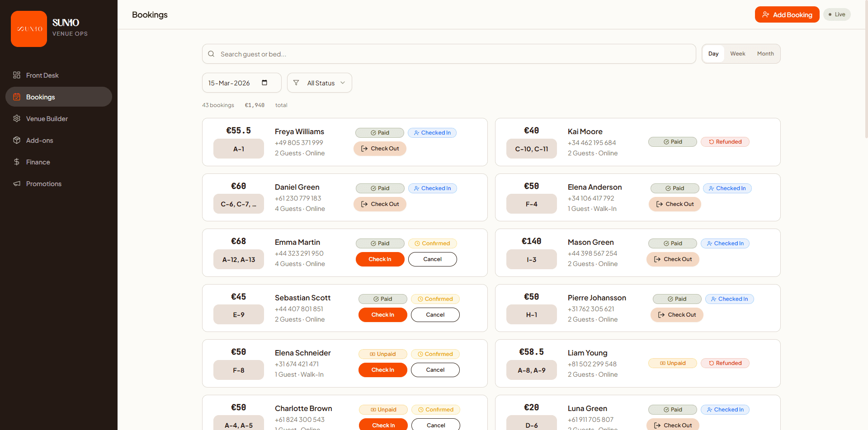Screen dimensions: 868x430
Task: Click the Finance dollar icon
Action: 17,162
